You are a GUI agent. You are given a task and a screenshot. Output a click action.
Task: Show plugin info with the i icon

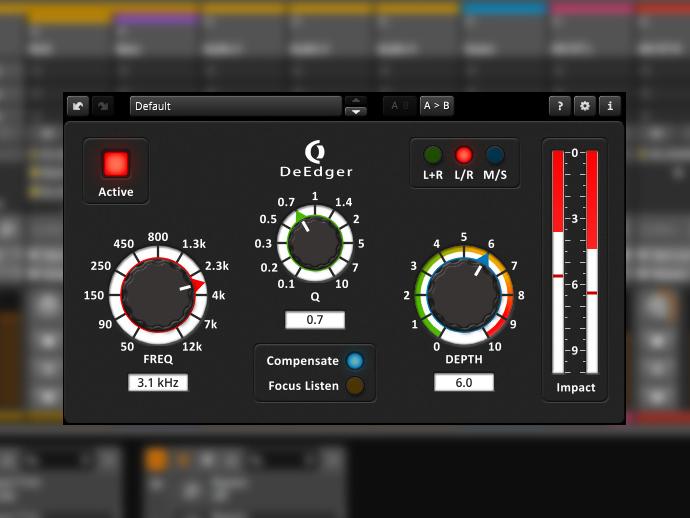click(x=610, y=106)
